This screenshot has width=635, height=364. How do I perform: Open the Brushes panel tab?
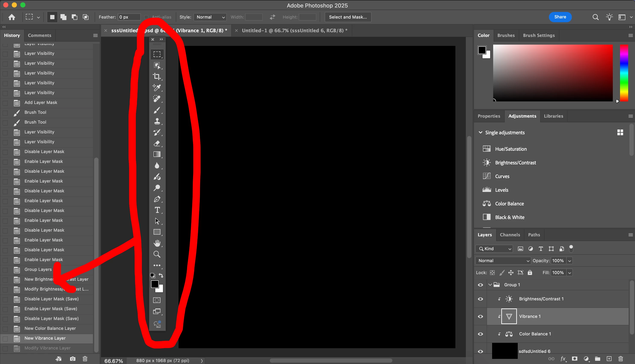pyautogui.click(x=506, y=35)
